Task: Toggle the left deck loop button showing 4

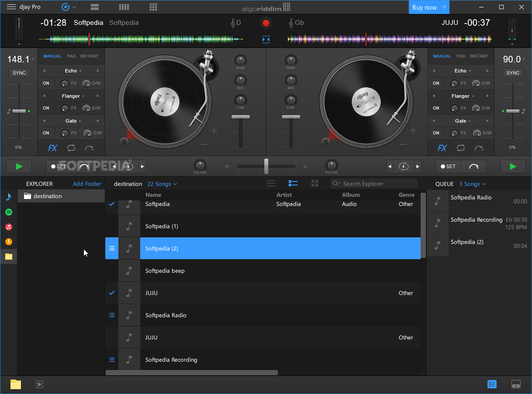Action: click(x=128, y=166)
